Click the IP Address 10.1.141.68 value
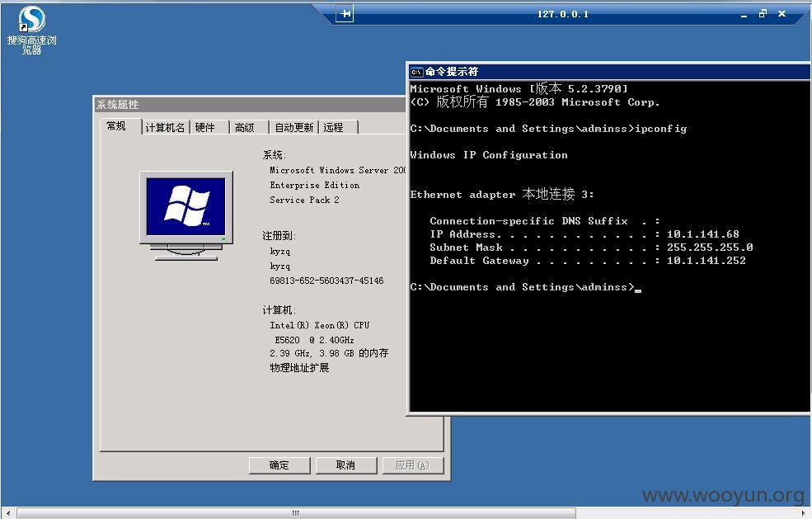Image resolution: width=812 pixels, height=519 pixels. pyautogui.click(x=702, y=234)
